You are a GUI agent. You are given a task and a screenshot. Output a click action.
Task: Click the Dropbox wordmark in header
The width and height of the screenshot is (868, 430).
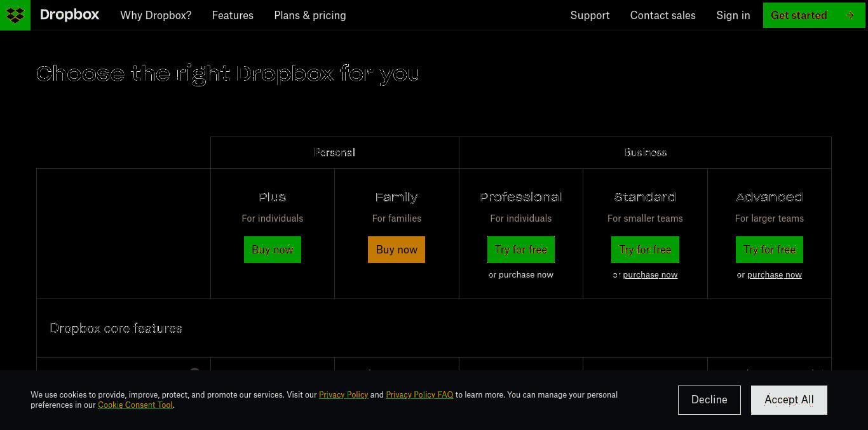click(69, 15)
